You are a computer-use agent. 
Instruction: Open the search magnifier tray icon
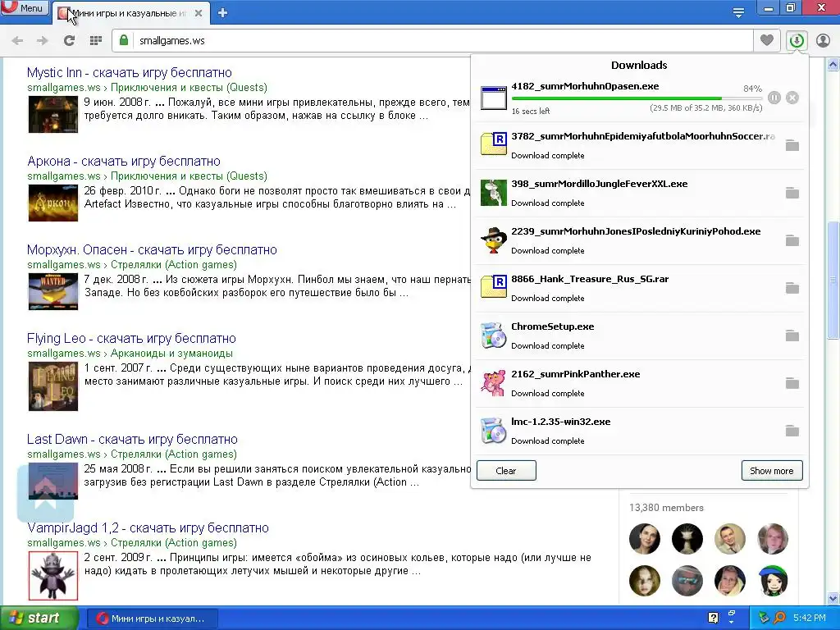click(779, 618)
